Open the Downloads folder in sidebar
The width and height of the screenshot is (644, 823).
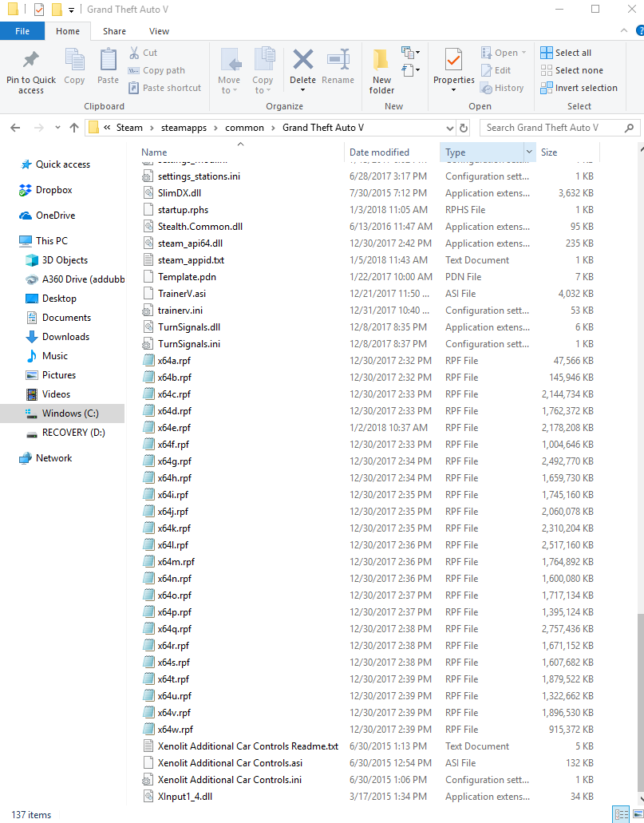click(x=57, y=337)
